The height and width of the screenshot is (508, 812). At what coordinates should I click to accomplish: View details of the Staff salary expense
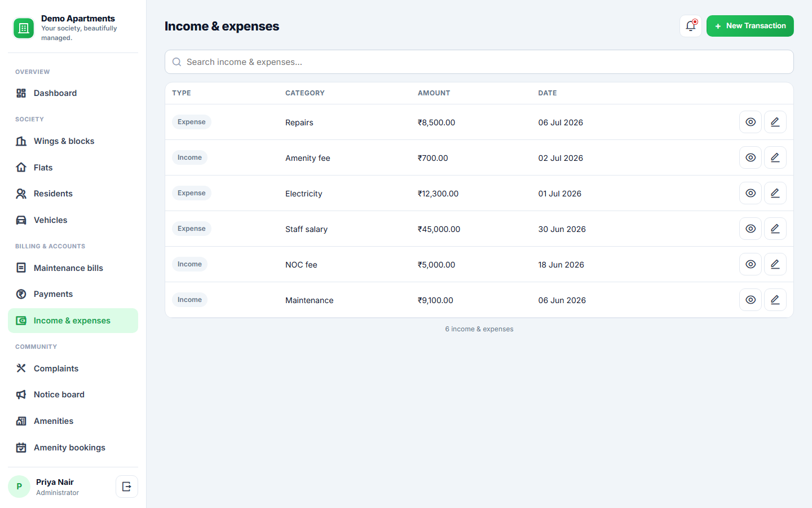click(x=751, y=229)
